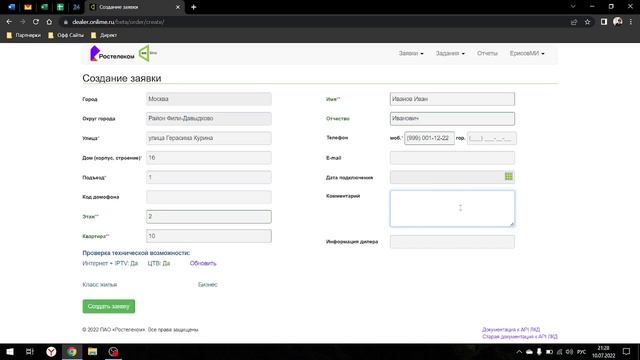
Task: Click the Округ города field
Action: tap(209, 118)
